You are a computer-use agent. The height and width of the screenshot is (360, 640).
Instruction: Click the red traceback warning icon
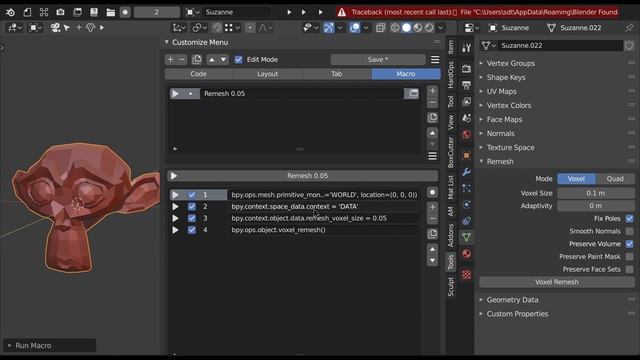(x=342, y=12)
